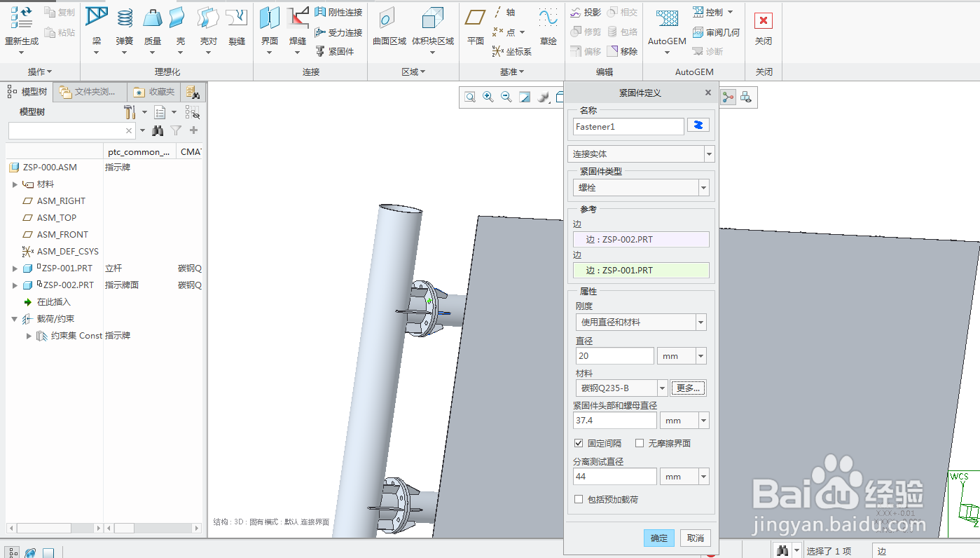Click 紧固件 (Fastener) tool in ribbon
The height and width of the screenshot is (558, 980).
click(x=334, y=51)
